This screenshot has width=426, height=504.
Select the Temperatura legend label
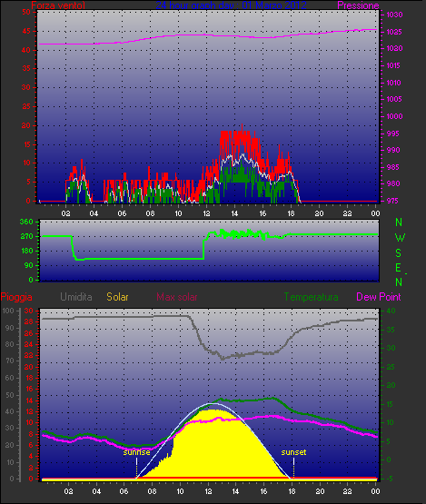(x=311, y=297)
